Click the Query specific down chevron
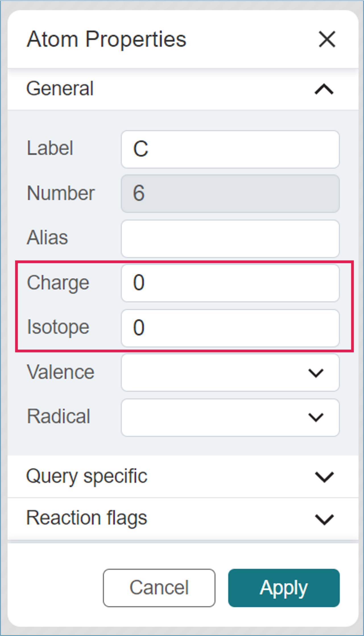This screenshot has height=636, width=364. [x=324, y=477]
